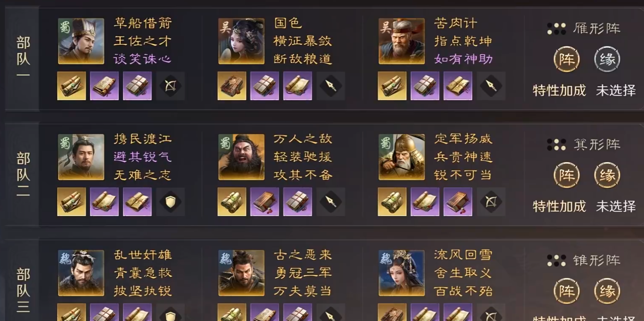The image size is (644, 321).
Task: Select the angry red-faced 蜀 general portrait
Action: coord(241,157)
